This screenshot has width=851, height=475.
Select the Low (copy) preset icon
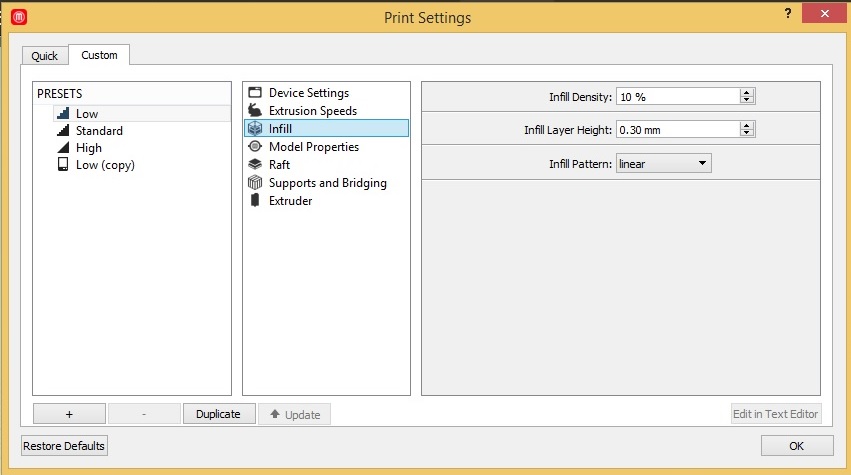[x=63, y=165]
